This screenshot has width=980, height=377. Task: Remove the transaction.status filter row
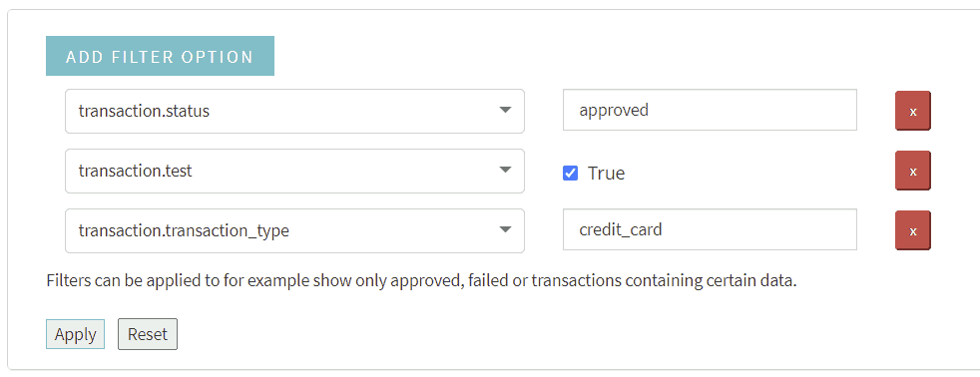(913, 111)
